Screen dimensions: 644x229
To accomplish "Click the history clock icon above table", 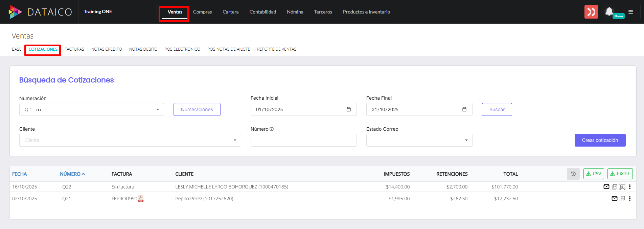I will (x=573, y=174).
